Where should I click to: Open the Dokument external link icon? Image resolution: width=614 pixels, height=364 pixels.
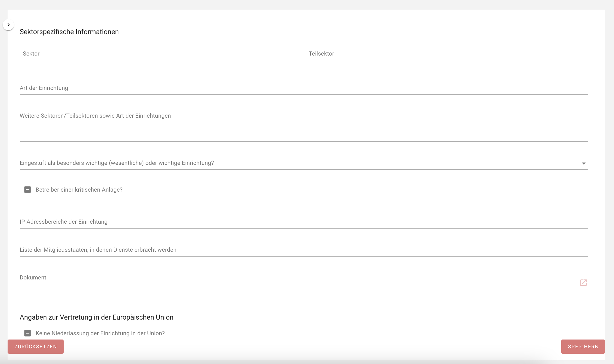coord(583,282)
